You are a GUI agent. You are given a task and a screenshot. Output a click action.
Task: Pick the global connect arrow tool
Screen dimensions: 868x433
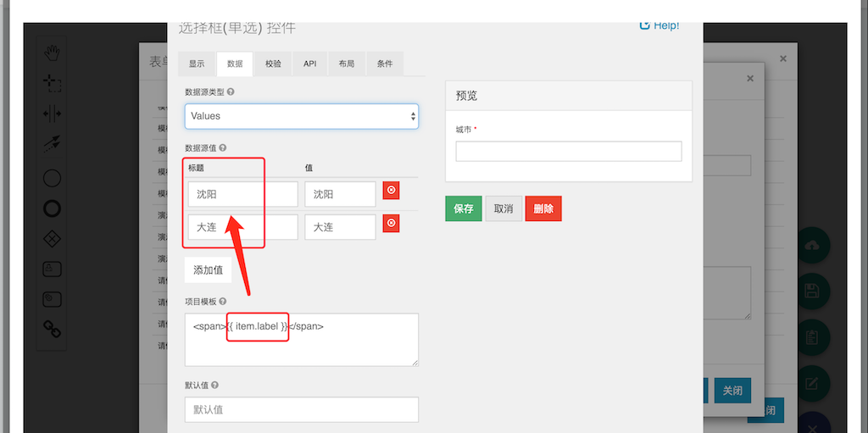pyautogui.click(x=53, y=145)
